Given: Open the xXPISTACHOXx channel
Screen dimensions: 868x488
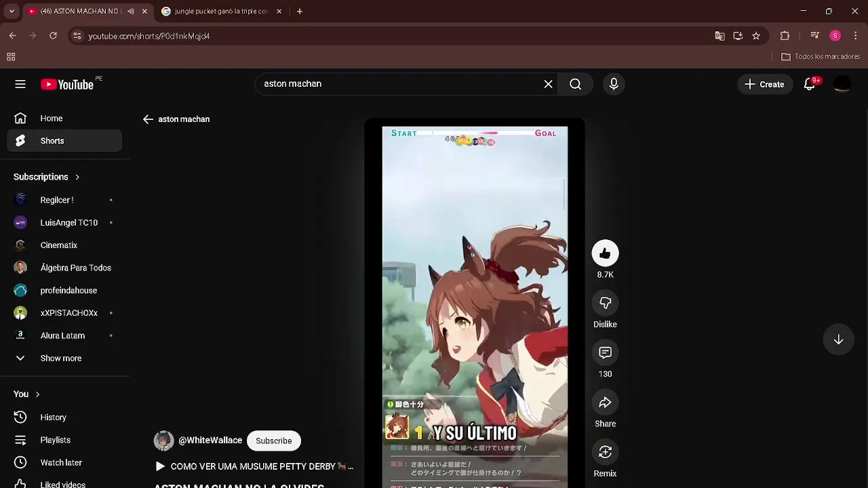Looking at the screenshot, I should click(64, 313).
